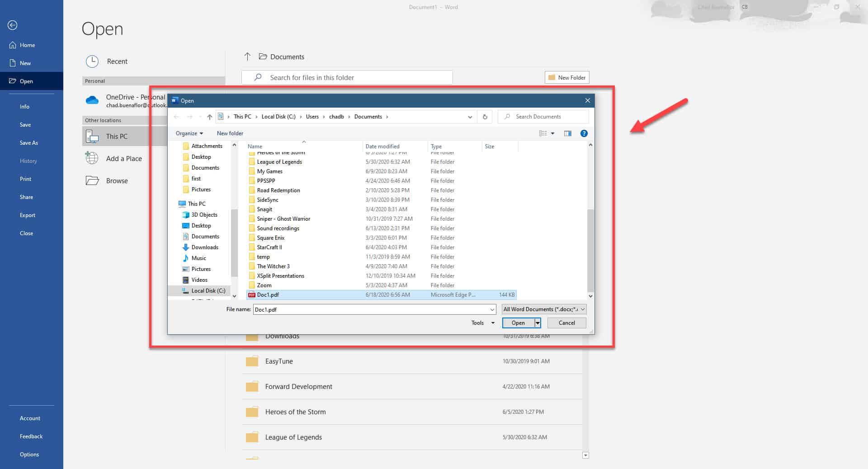Click Add a Place in backstage
This screenshot has height=469, width=868.
(124, 158)
